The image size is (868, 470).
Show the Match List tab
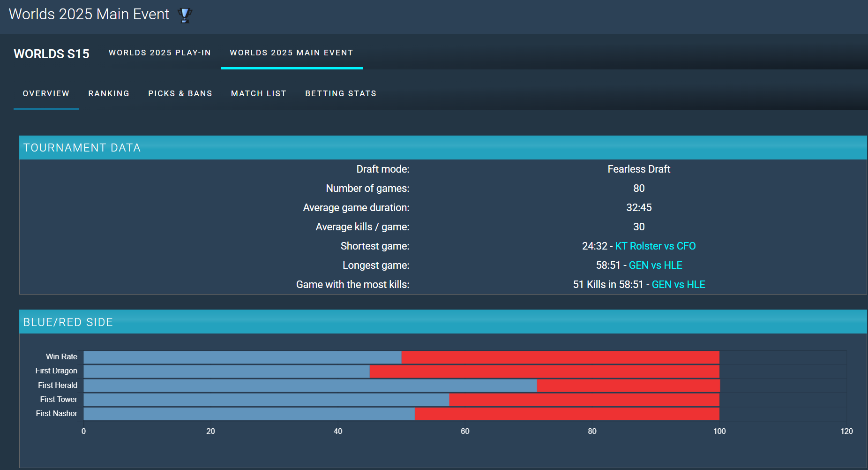[258, 94]
